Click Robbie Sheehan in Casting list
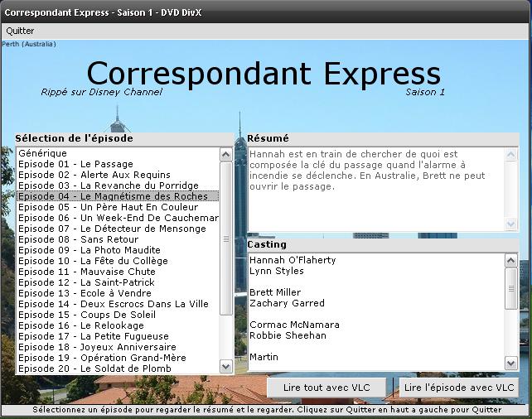532x419 pixels. 288,335
